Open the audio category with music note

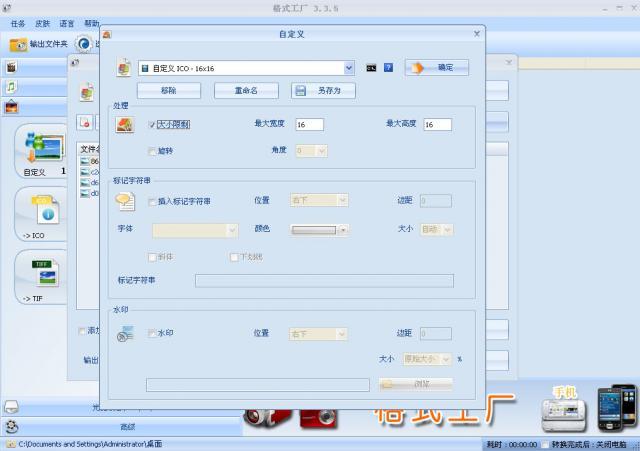(11, 87)
